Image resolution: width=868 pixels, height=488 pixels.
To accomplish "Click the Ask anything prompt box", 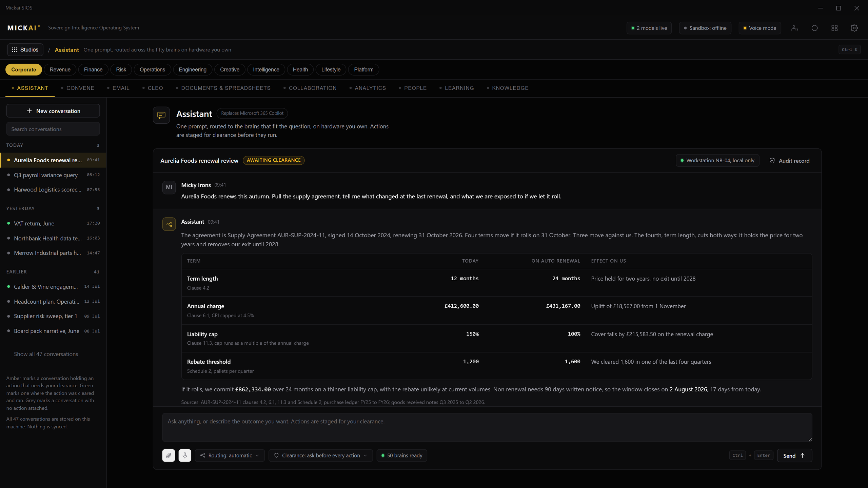I will coord(487,427).
